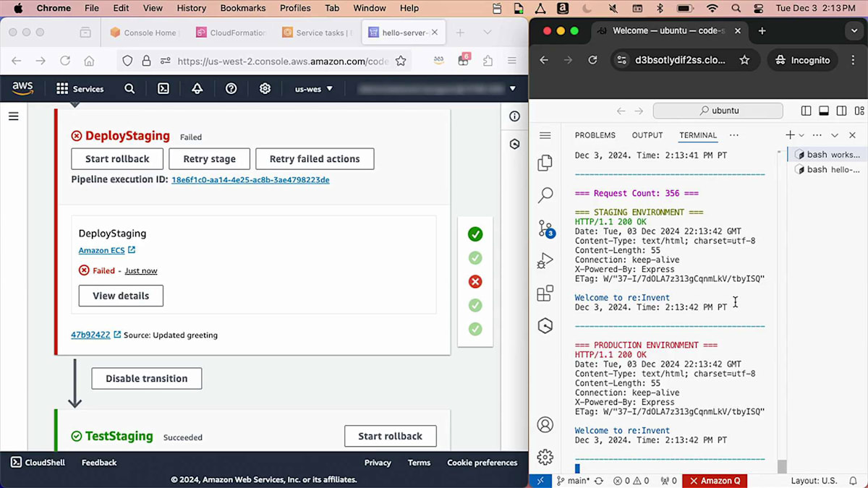Open Chrome tab search dropdown in code-server window
This screenshot has width=868, height=488.
(855, 31)
